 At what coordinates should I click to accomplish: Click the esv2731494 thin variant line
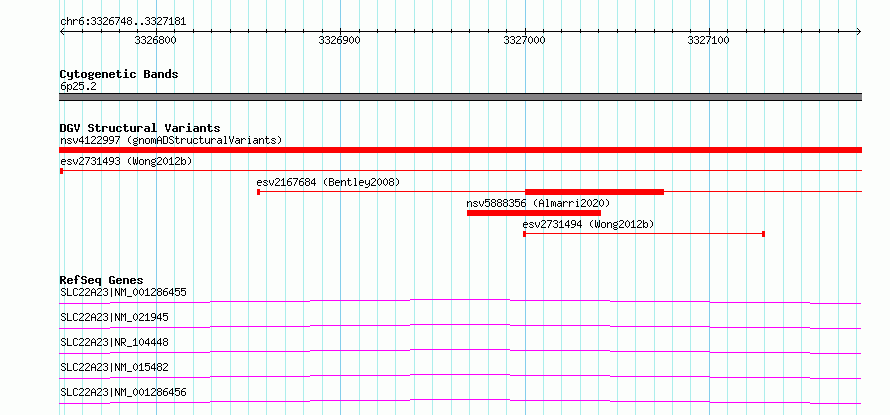click(644, 234)
